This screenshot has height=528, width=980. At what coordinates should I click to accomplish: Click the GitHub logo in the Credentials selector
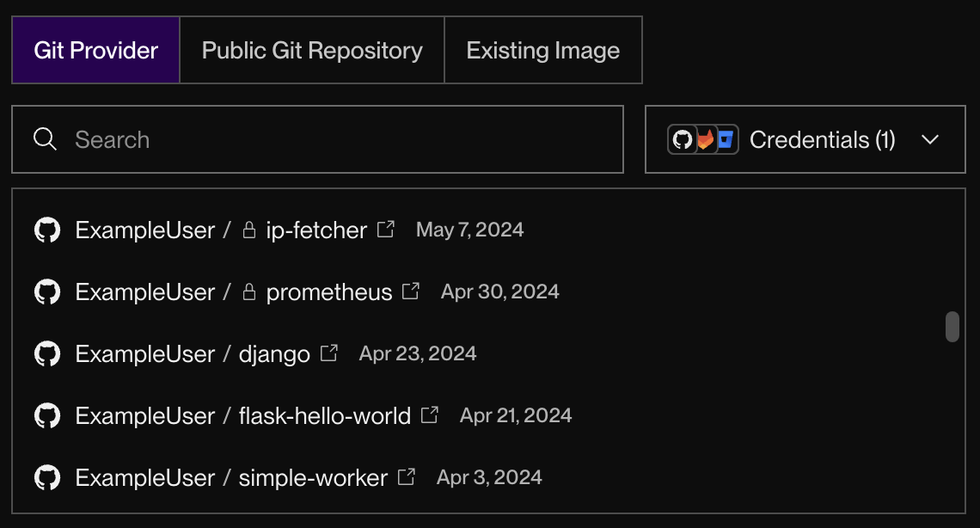pyautogui.click(x=683, y=139)
